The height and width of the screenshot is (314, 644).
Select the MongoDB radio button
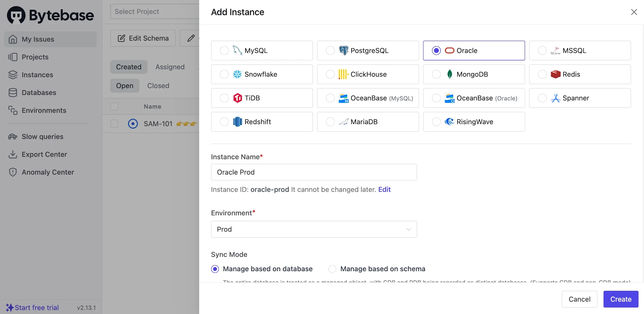tap(436, 74)
